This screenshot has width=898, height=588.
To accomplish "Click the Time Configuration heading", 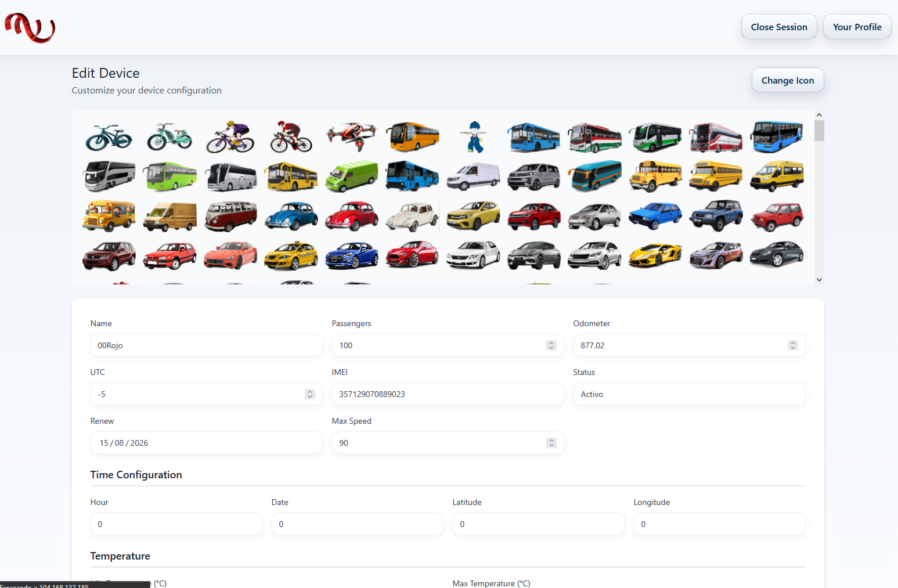I will [x=136, y=475].
